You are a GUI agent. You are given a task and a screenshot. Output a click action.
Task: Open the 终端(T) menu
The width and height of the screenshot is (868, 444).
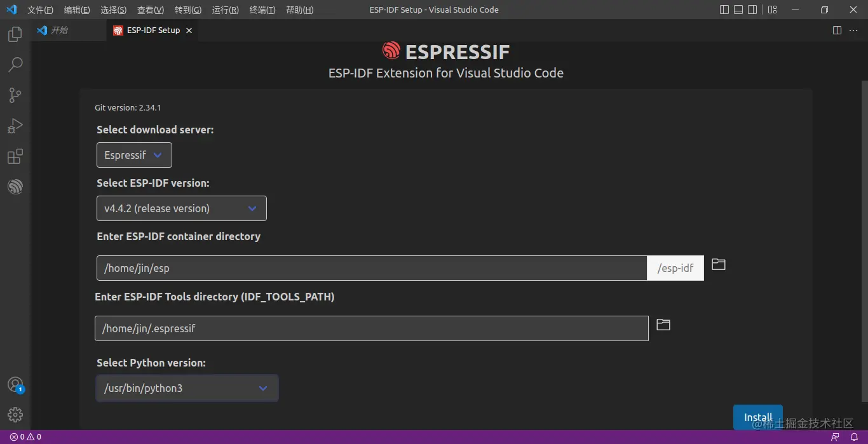pyautogui.click(x=262, y=10)
